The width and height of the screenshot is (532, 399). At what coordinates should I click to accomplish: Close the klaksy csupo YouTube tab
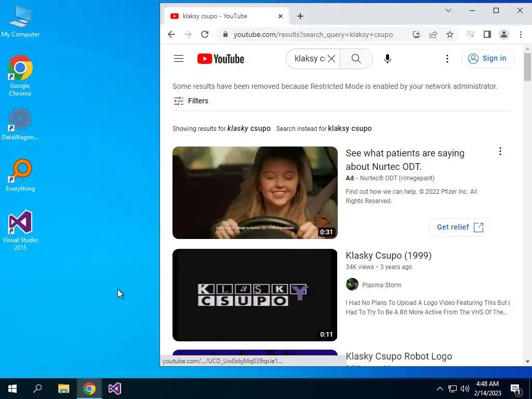click(x=281, y=16)
